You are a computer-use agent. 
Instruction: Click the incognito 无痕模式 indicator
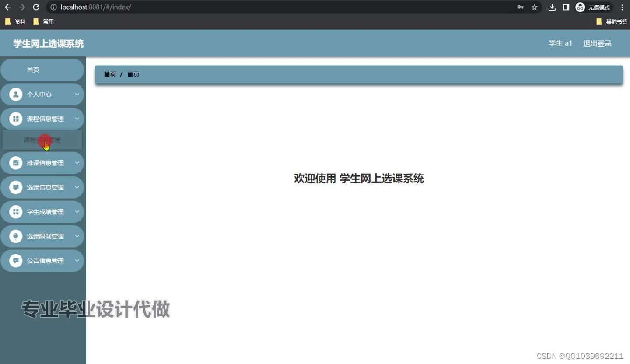point(593,7)
